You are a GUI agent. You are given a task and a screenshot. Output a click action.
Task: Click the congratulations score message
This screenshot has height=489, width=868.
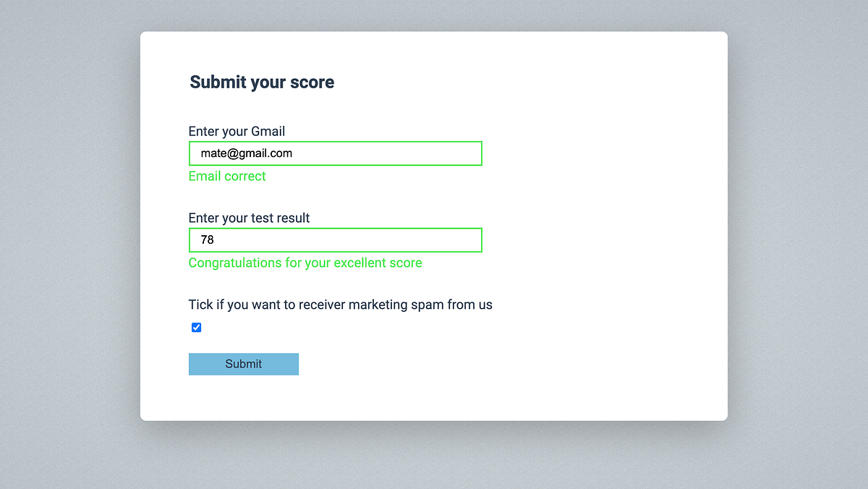click(305, 263)
